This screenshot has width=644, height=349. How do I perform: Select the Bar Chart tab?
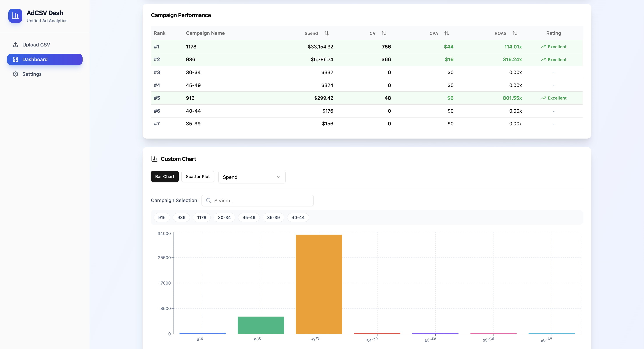pyautogui.click(x=165, y=176)
